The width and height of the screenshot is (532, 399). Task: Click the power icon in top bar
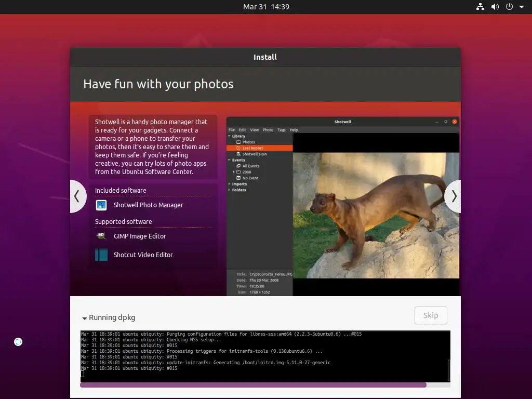coord(509,7)
